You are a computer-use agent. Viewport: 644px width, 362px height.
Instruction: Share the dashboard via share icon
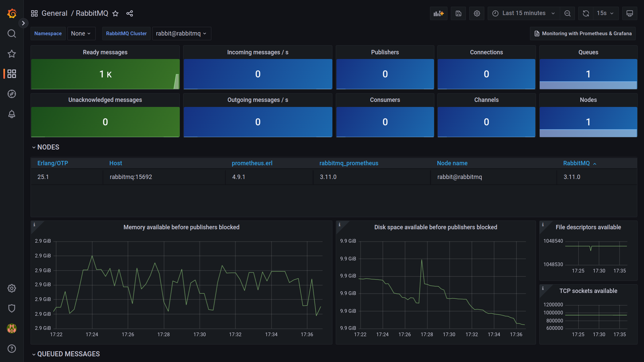130,13
